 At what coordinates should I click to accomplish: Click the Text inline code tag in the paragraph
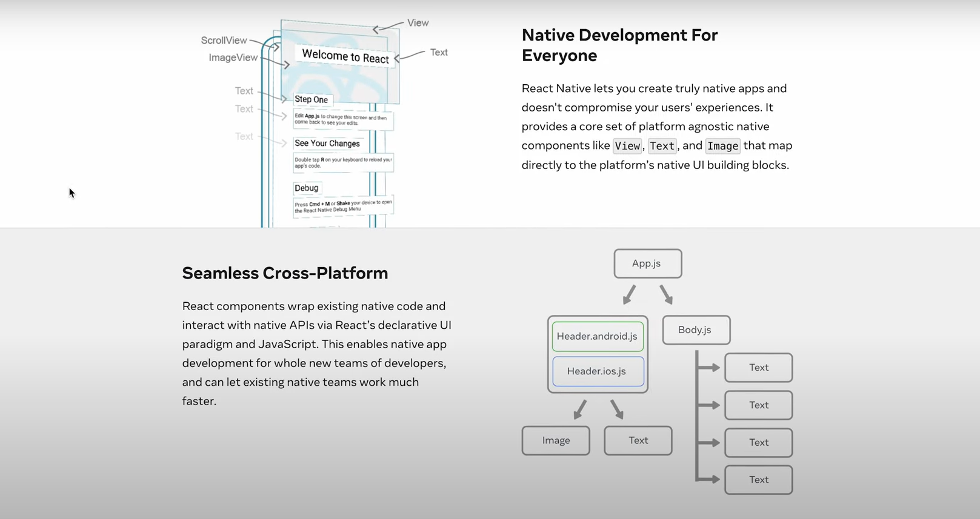(662, 146)
